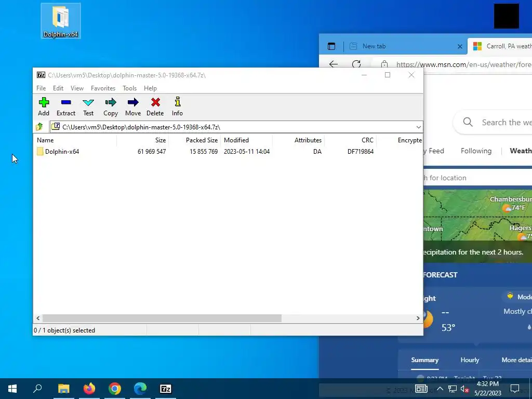Click the horizontal scrollbar thumb
This screenshot has height=399, width=532.
pos(162,318)
